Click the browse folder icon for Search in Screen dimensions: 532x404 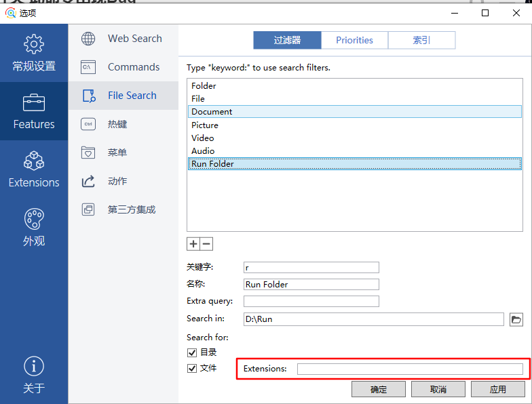pyautogui.click(x=516, y=319)
